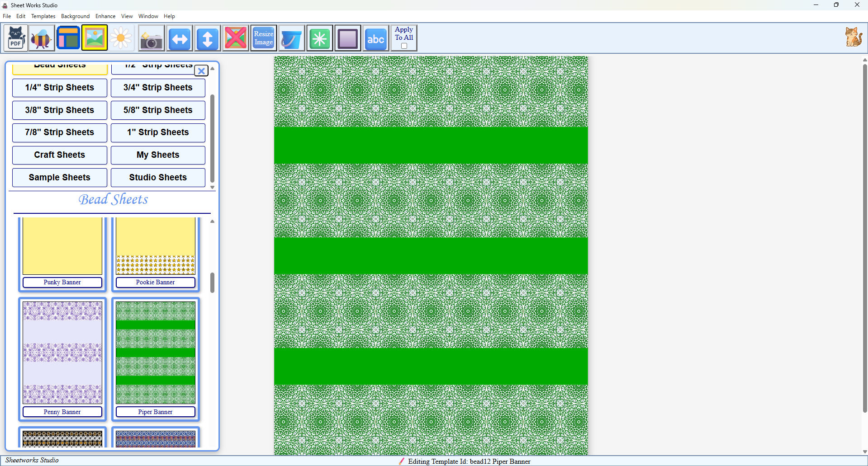This screenshot has width=868, height=466.
Task: Close the sheet category panel
Action: pyautogui.click(x=201, y=71)
